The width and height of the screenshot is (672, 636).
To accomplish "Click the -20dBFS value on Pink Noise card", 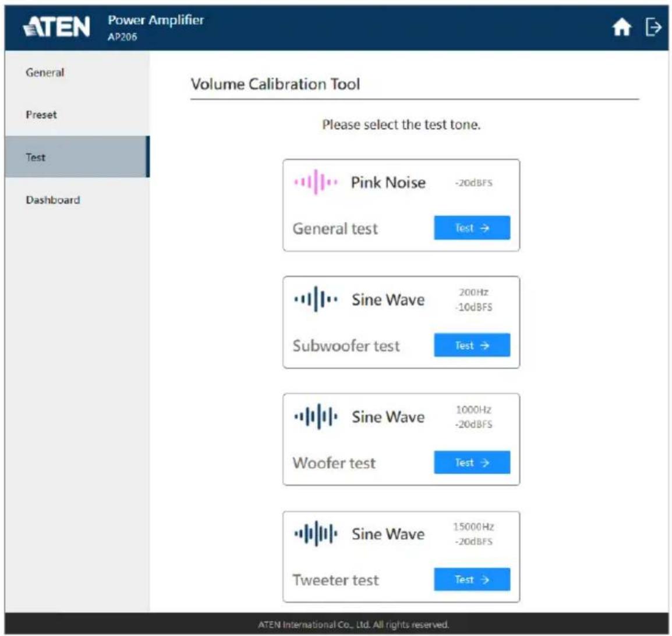I will point(473,183).
